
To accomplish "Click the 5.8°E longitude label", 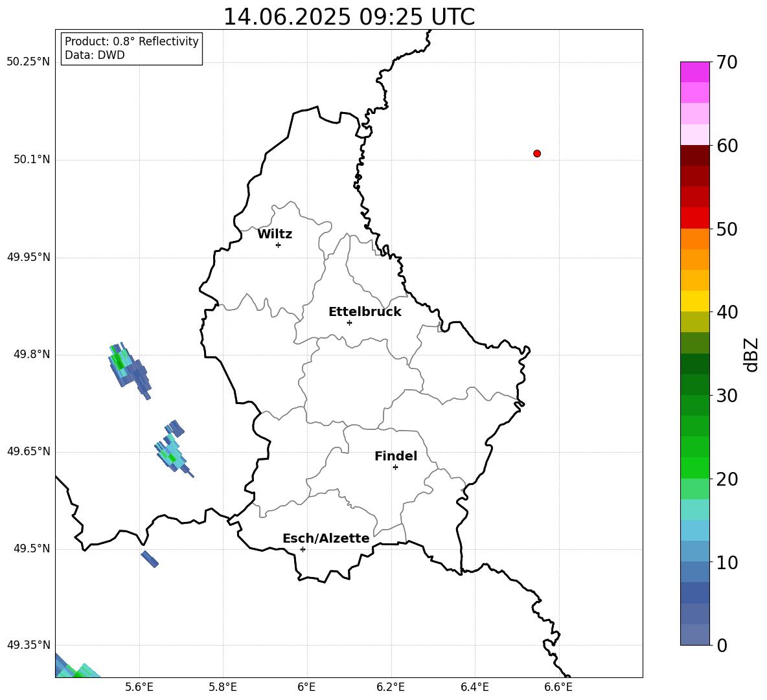I will (x=223, y=687).
